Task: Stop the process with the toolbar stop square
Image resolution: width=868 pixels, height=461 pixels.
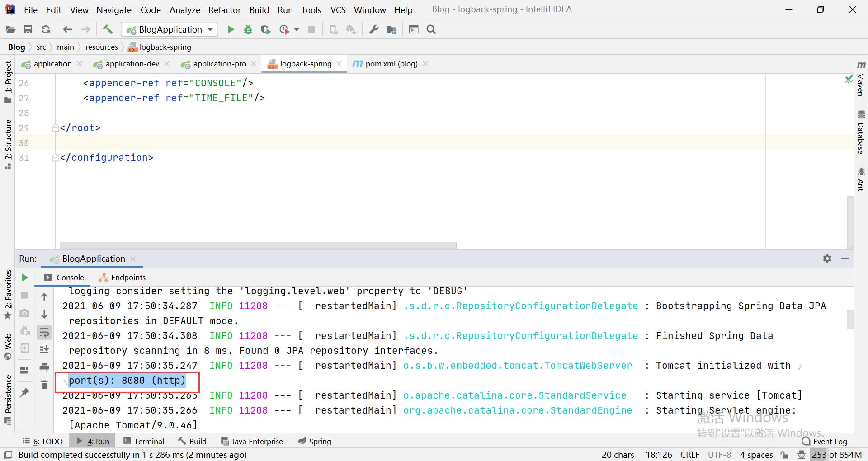Action: (x=311, y=30)
